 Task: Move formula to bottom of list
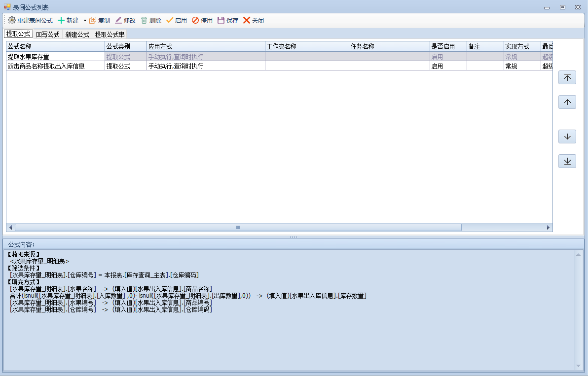point(567,161)
